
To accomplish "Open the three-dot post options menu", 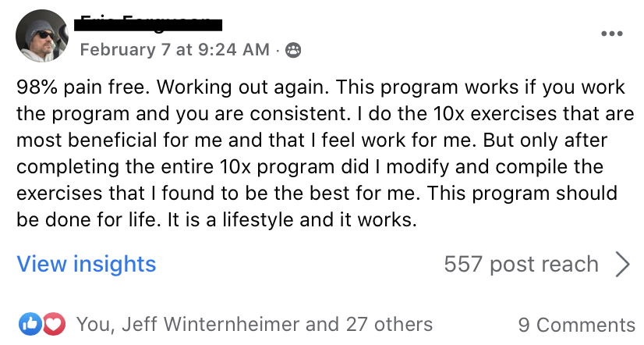I will [x=611, y=34].
